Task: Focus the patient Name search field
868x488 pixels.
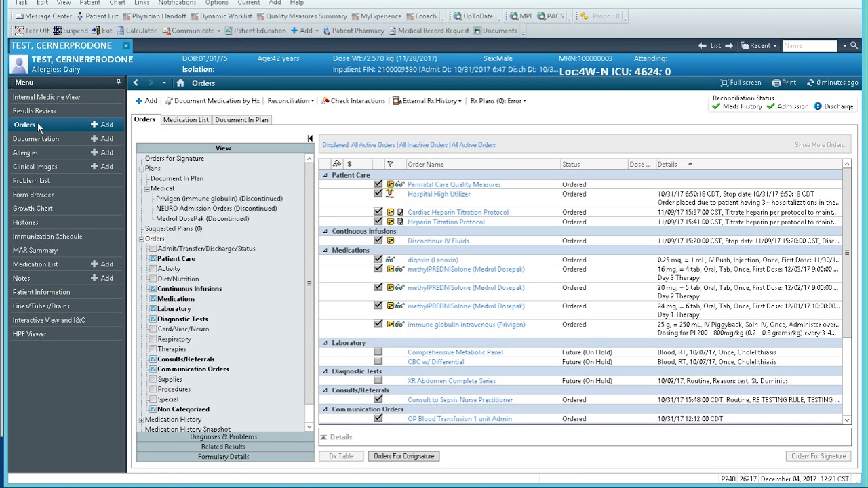Action: (810, 45)
